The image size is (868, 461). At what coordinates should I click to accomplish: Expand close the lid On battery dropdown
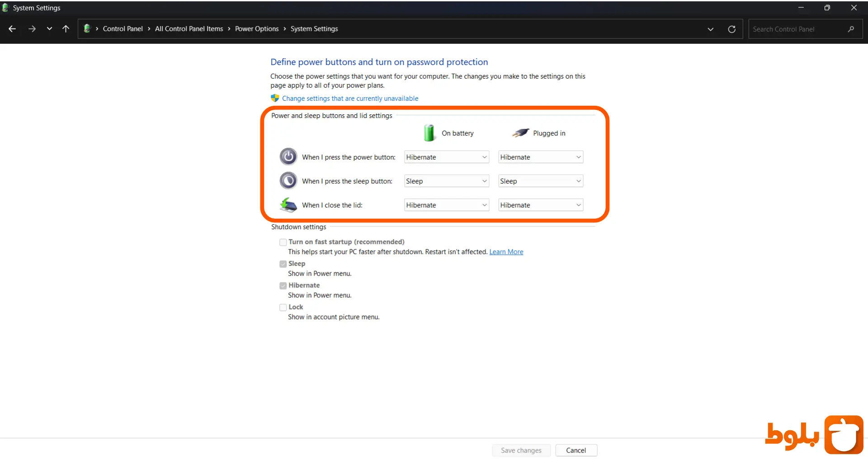(446, 205)
